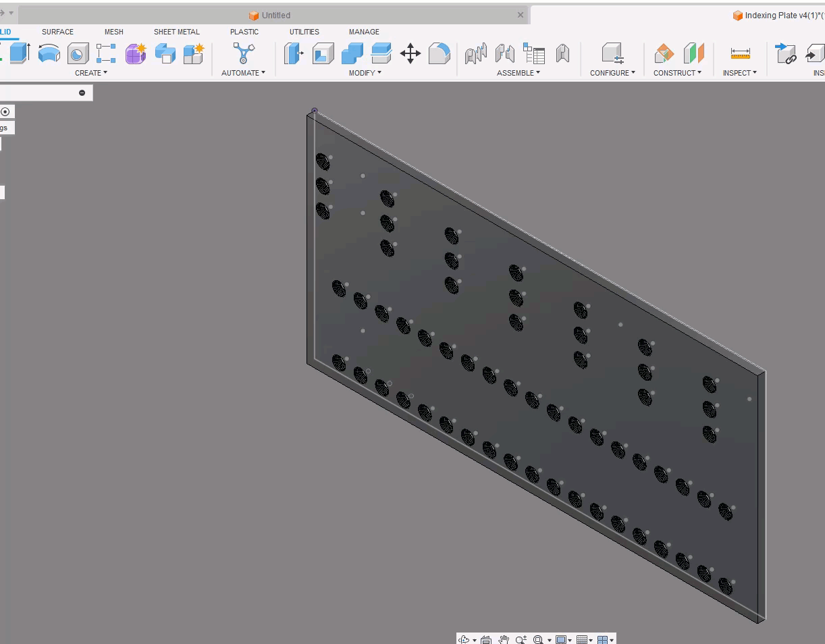Image resolution: width=825 pixels, height=644 pixels.
Task: Collapse the browser panel with minus button
Action: click(83, 92)
